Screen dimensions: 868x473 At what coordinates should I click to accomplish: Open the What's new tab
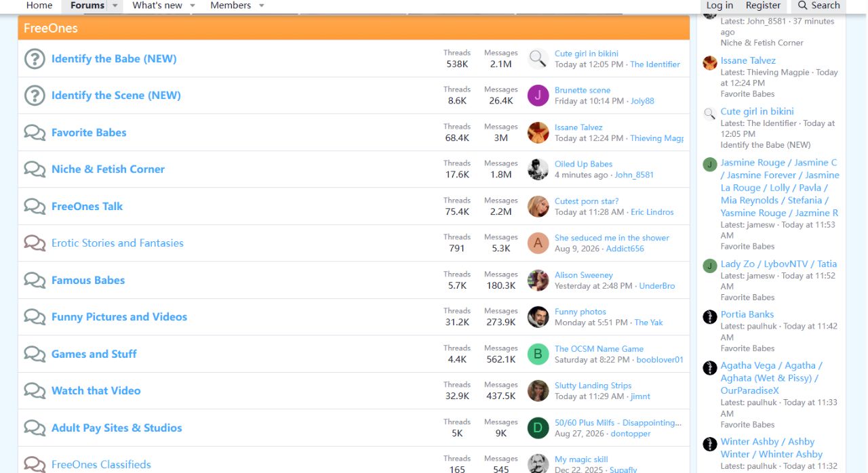(x=157, y=5)
